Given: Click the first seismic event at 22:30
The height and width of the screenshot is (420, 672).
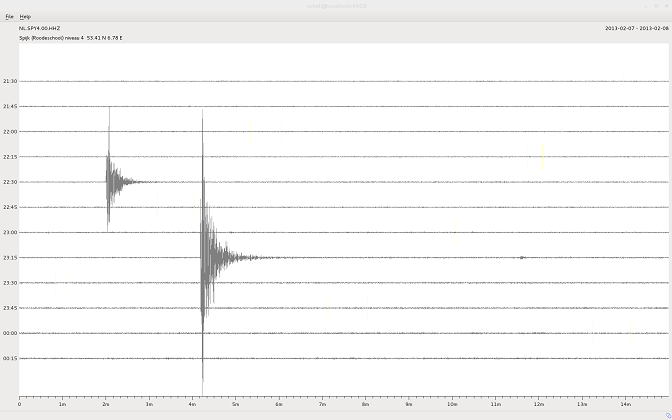Looking at the screenshot, I should tap(112, 181).
